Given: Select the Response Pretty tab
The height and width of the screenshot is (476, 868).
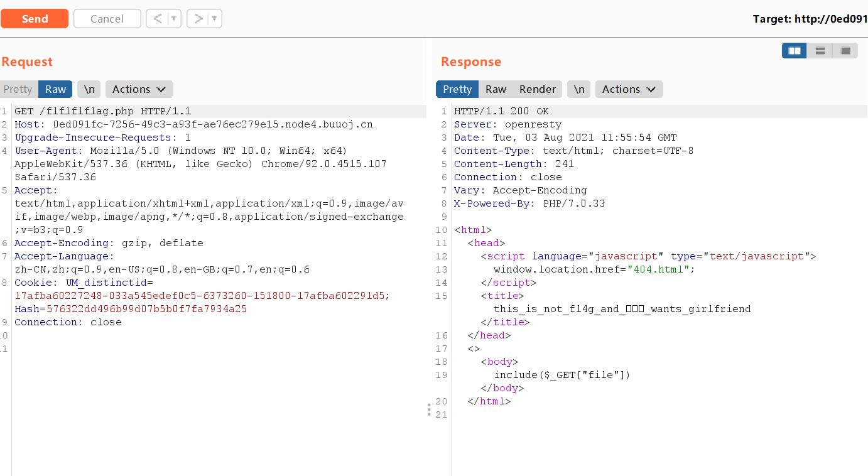Looking at the screenshot, I should (x=457, y=89).
